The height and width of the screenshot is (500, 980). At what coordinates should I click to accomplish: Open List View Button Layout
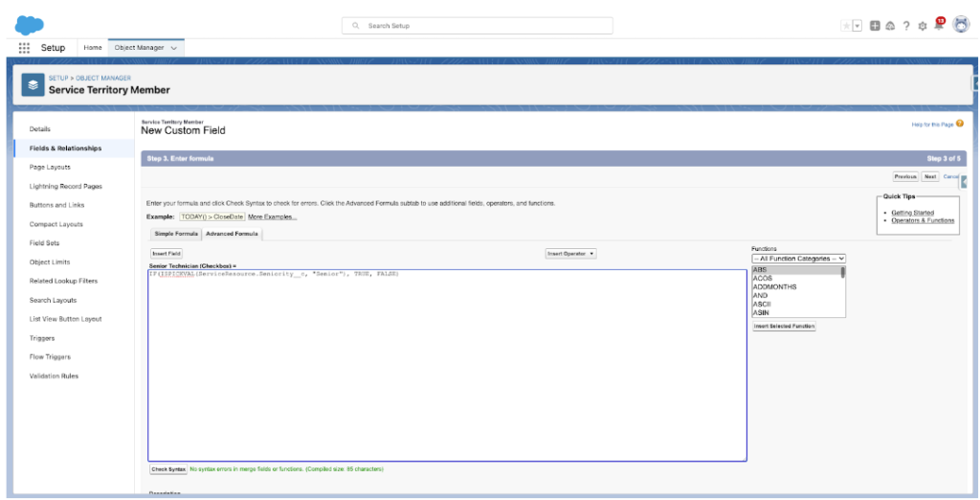(x=66, y=319)
